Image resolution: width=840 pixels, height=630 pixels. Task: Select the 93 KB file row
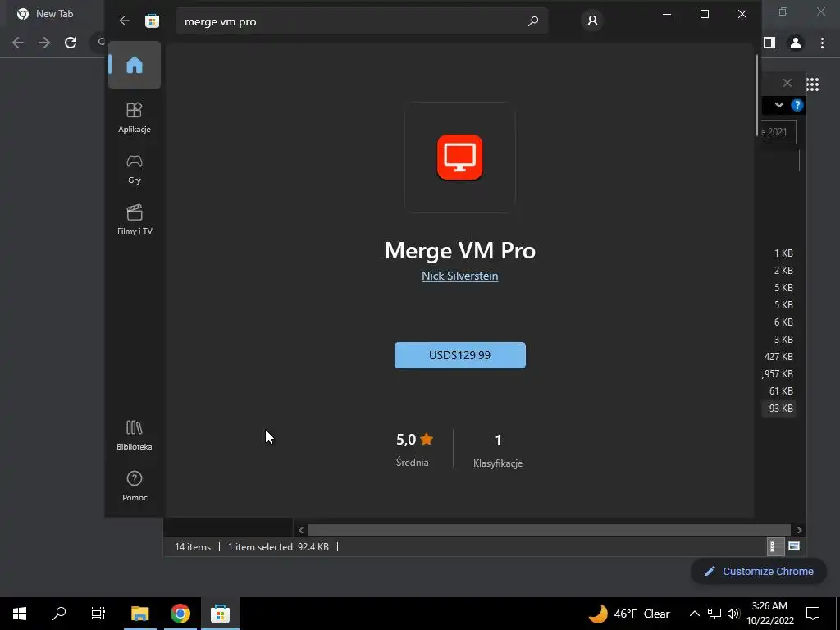[781, 409]
